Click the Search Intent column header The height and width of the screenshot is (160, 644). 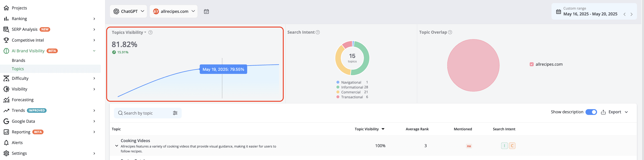pos(504,129)
